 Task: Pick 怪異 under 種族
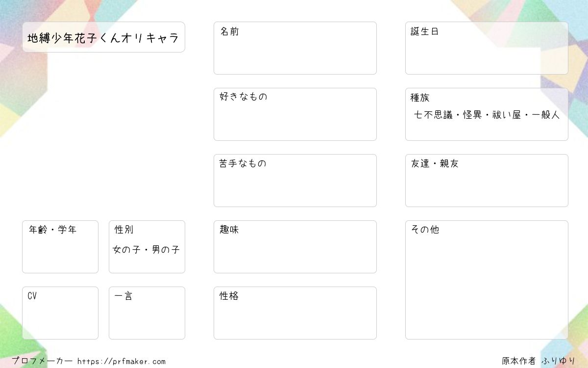(x=472, y=115)
